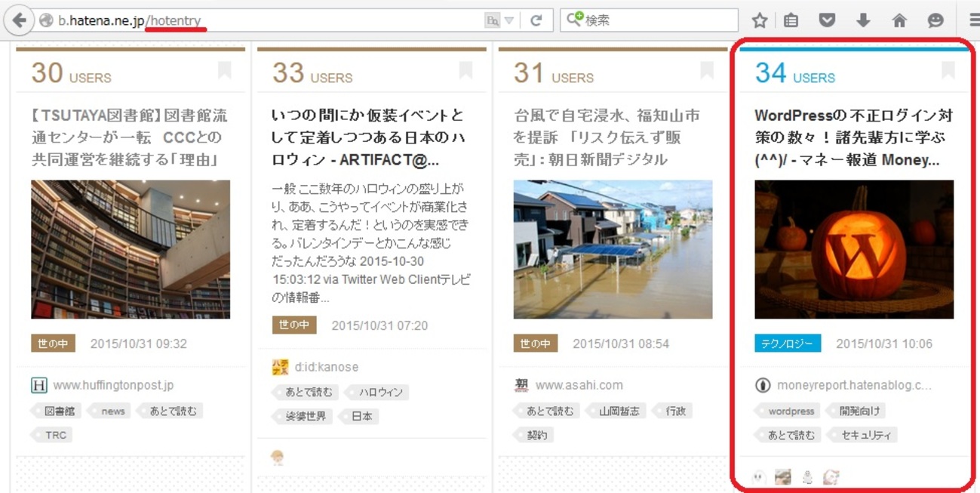Click the library interior thumbnail

pyautogui.click(x=131, y=249)
